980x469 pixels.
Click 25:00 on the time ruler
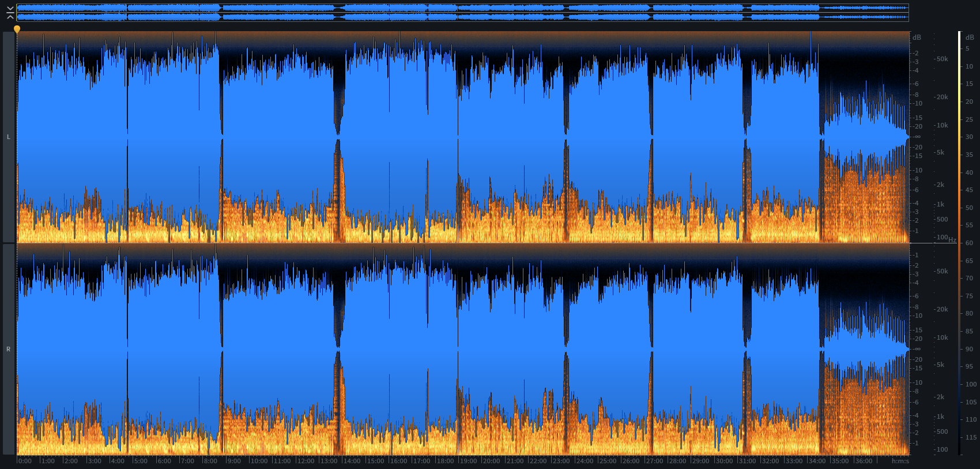click(608, 461)
